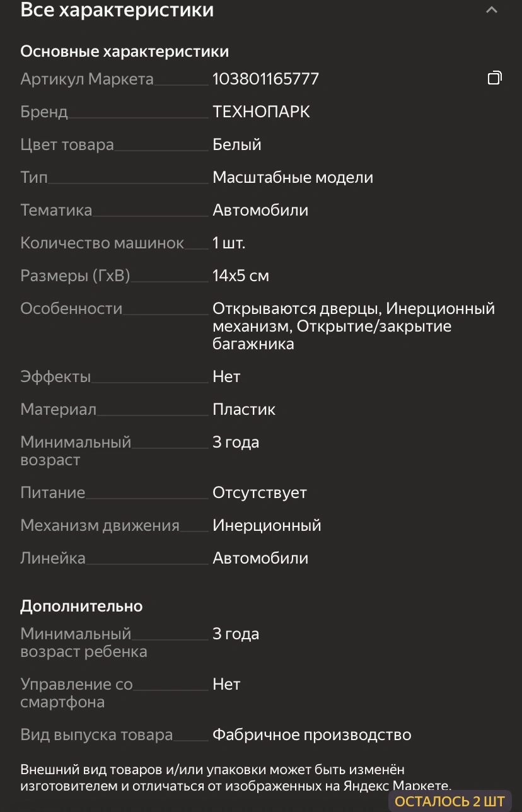
Task: Tap the Линейка value Автомобили
Action: (260, 558)
